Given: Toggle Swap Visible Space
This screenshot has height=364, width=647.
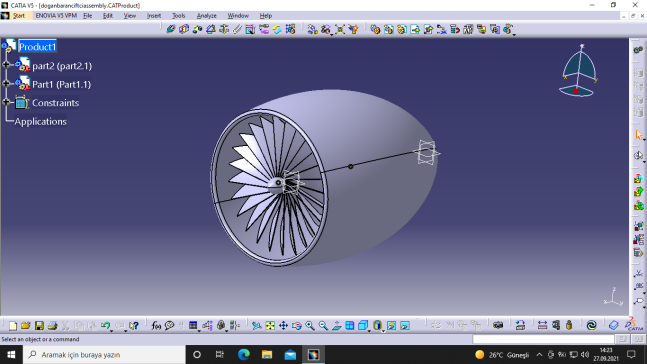Looking at the screenshot, I should pos(405,326).
